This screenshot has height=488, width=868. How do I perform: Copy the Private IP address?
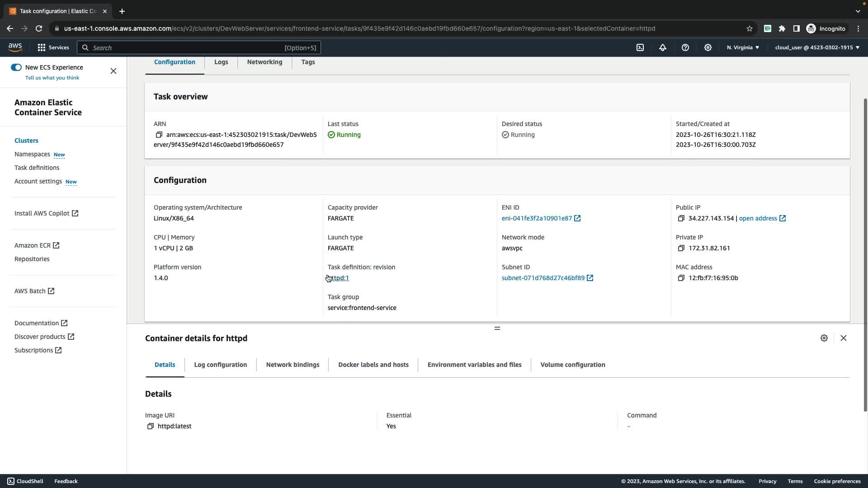(x=681, y=248)
